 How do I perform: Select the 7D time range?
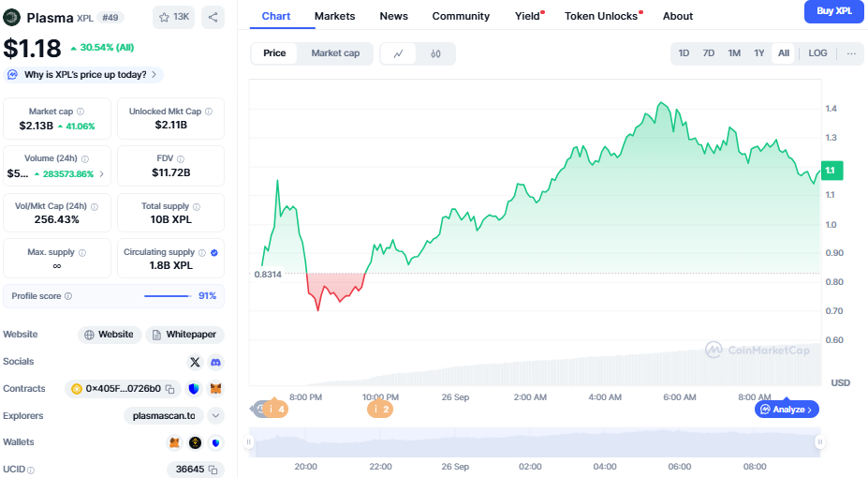click(x=709, y=53)
